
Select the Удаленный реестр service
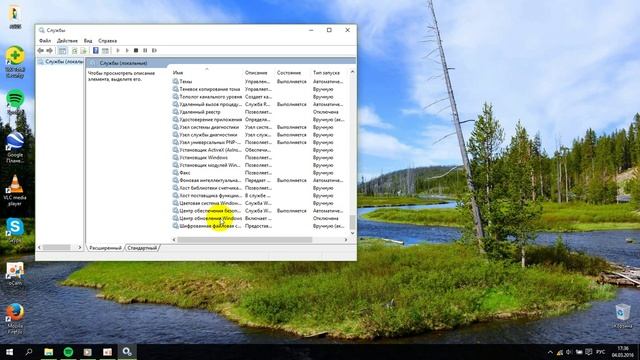tap(260, 112)
